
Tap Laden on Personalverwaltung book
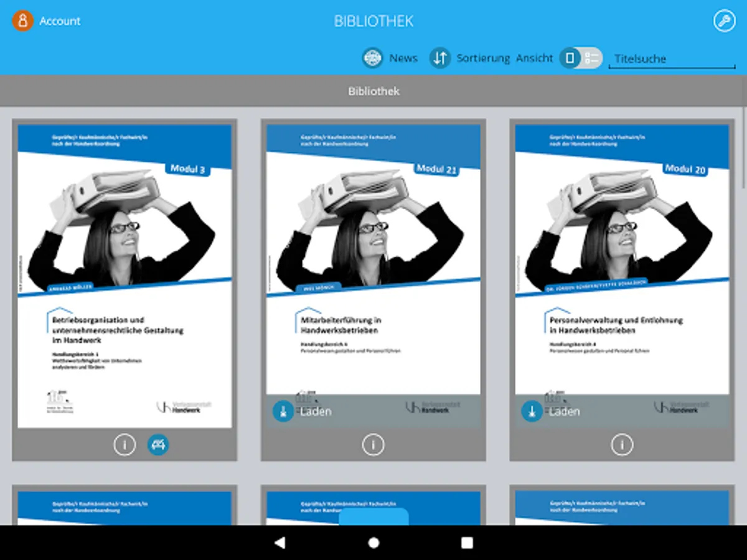564,411
